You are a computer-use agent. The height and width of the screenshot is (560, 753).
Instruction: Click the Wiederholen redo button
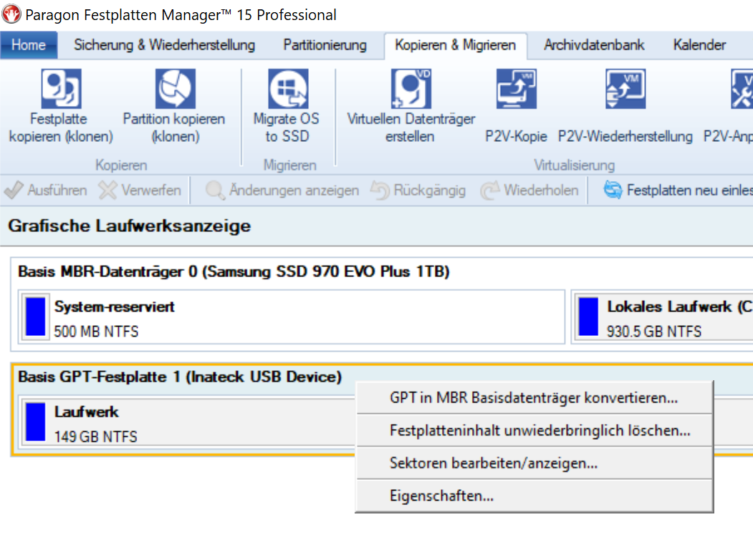click(529, 190)
